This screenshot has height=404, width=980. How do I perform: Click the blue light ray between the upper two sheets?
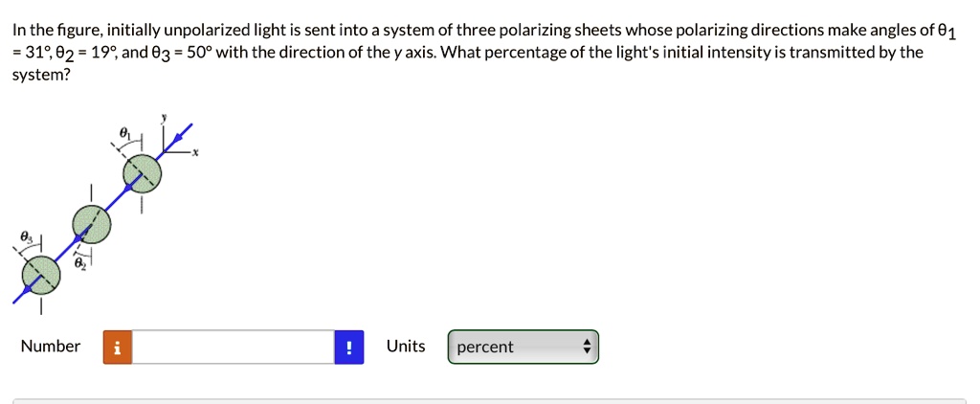[118, 199]
